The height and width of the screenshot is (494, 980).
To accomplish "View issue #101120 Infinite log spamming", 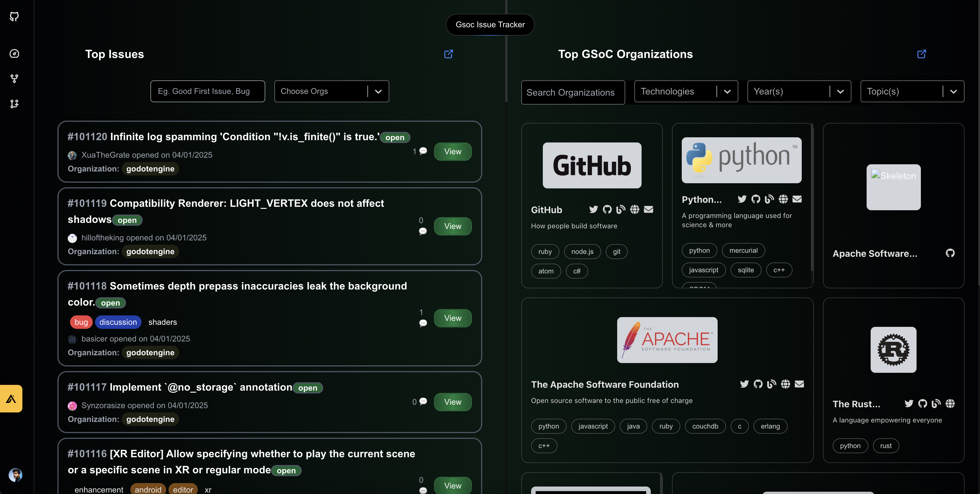I will (453, 151).
